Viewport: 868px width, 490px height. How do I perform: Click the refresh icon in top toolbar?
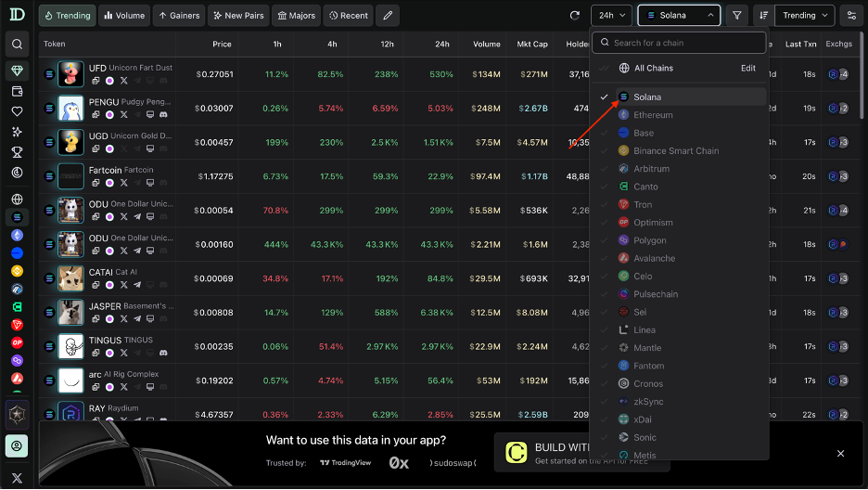pyautogui.click(x=575, y=16)
